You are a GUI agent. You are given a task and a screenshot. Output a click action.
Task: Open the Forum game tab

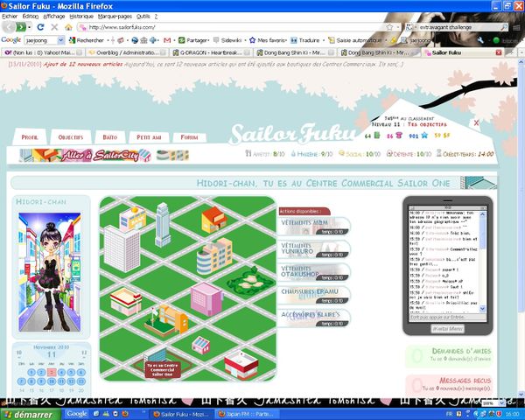[189, 137]
